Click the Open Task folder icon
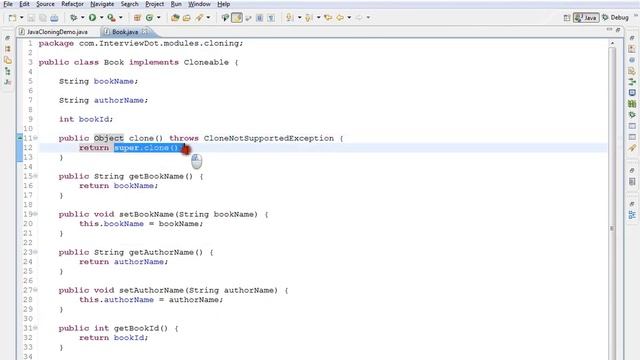This screenshot has height=360, width=640. (x=187, y=18)
